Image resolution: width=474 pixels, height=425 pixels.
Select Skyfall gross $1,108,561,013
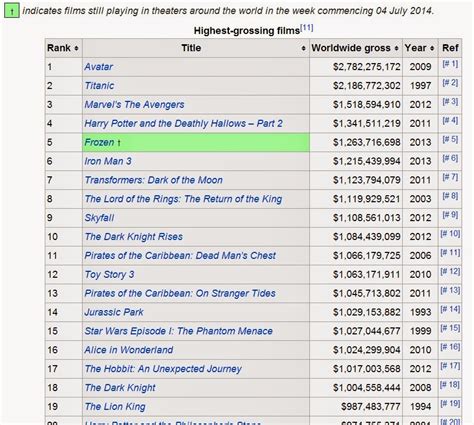pos(367,218)
